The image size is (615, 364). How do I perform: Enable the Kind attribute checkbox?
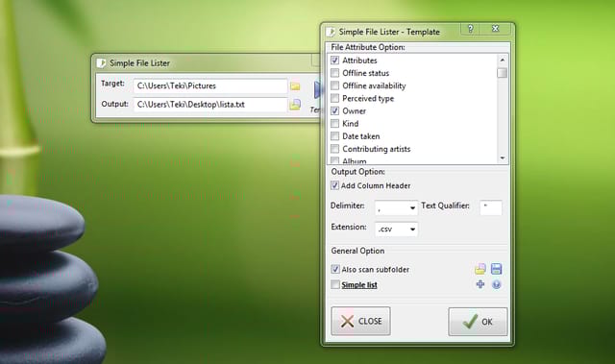pyautogui.click(x=334, y=124)
